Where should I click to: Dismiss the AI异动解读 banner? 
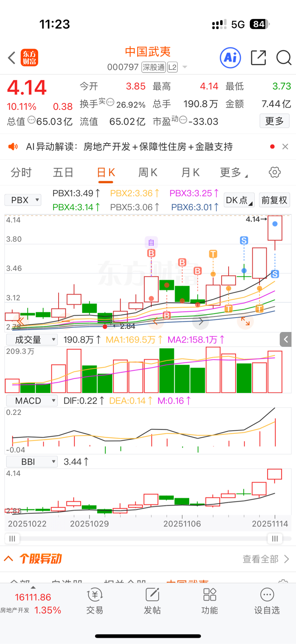tap(285, 147)
